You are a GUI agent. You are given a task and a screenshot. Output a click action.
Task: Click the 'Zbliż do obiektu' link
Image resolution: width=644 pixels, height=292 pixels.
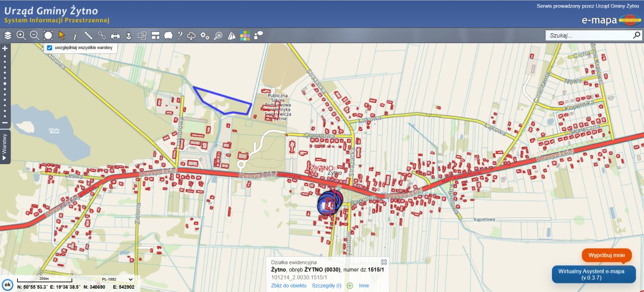pyautogui.click(x=289, y=285)
